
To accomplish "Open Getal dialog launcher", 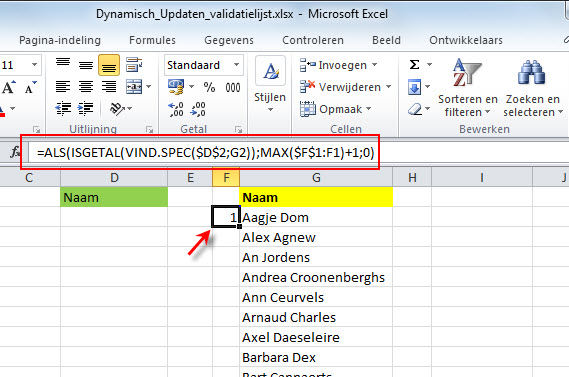I will (238, 129).
